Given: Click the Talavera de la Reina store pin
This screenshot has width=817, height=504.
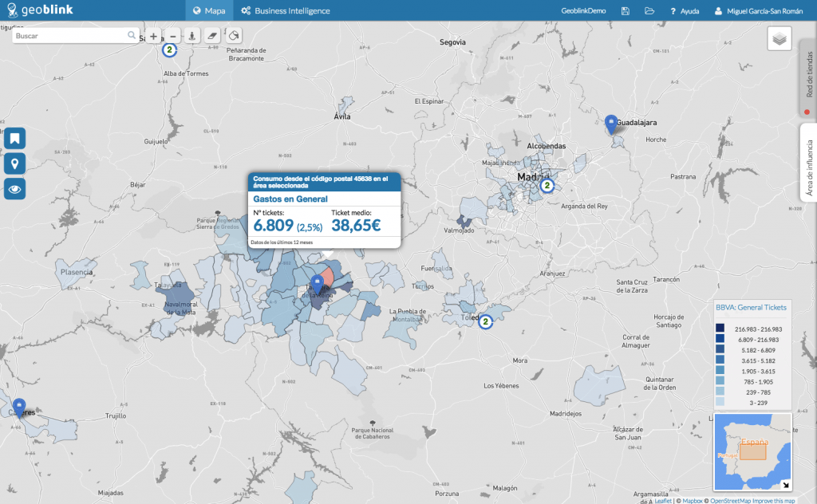Looking at the screenshot, I should point(317,285).
